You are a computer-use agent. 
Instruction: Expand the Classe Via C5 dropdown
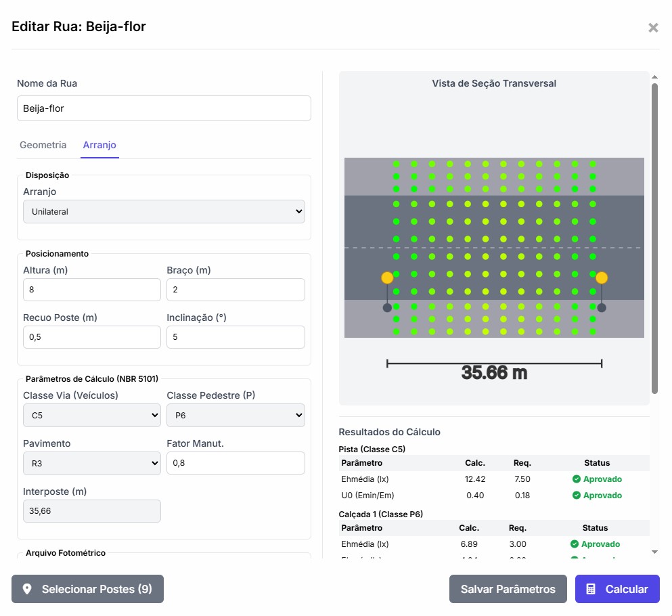[92, 416]
